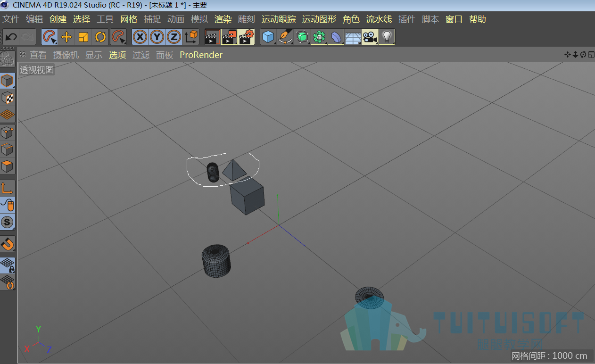Click the planar workplane icon at the sidebar bottom
Screen dimensions: 595x364
click(x=8, y=282)
